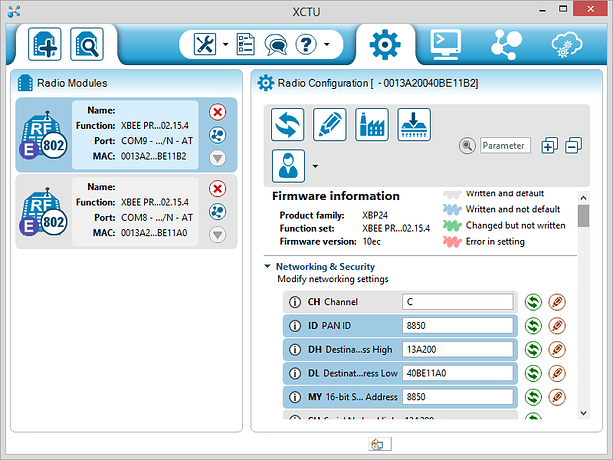
Task: Click the scrollbar down arrow
Action: pyautogui.click(x=584, y=413)
